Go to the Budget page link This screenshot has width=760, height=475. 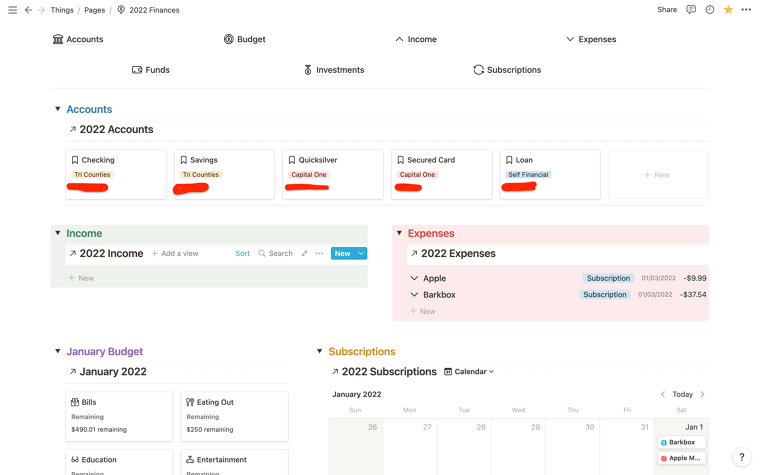[244, 40]
